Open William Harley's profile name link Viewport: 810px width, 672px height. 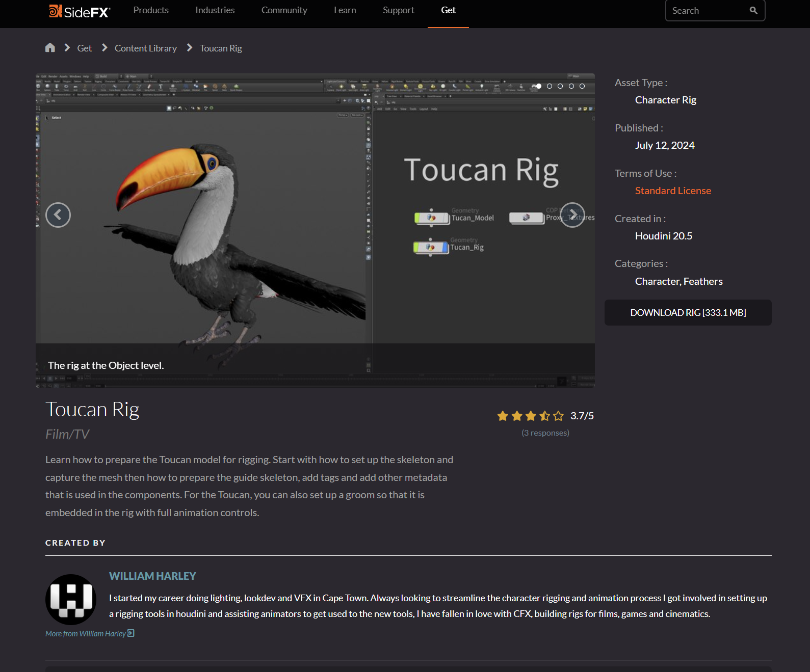tap(152, 576)
